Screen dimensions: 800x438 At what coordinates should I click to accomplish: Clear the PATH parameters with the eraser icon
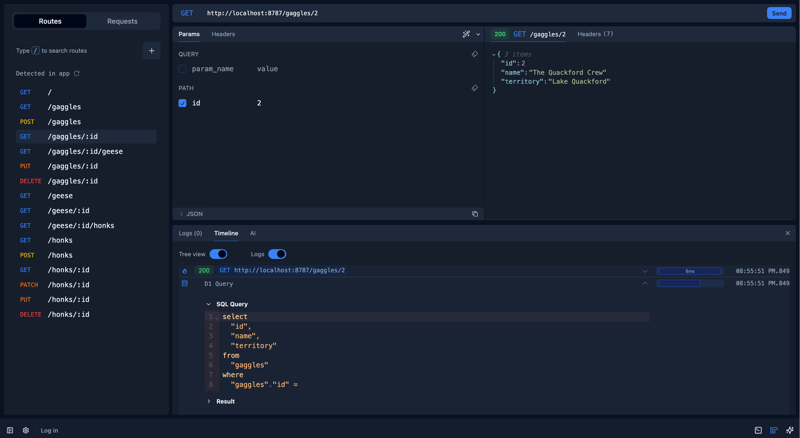pos(475,88)
